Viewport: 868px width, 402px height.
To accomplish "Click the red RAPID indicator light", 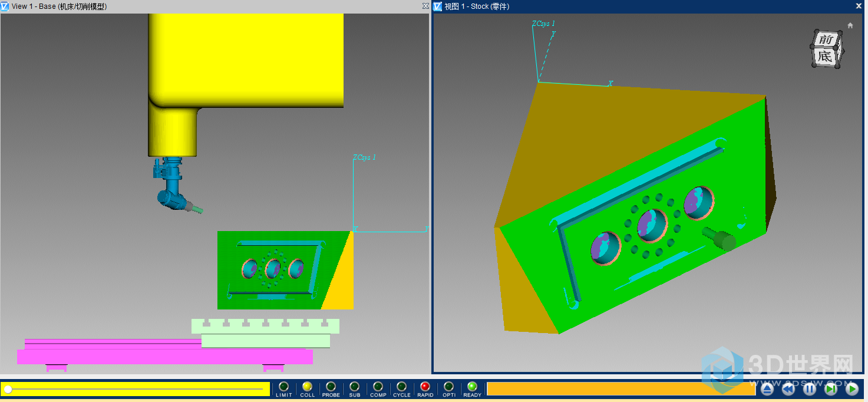I will pos(425,387).
